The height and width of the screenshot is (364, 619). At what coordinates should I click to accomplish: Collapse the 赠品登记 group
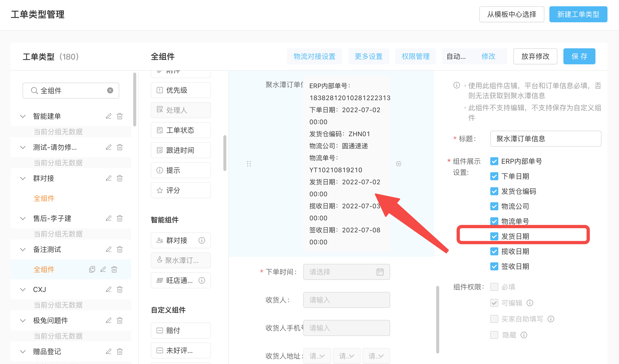(23, 351)
